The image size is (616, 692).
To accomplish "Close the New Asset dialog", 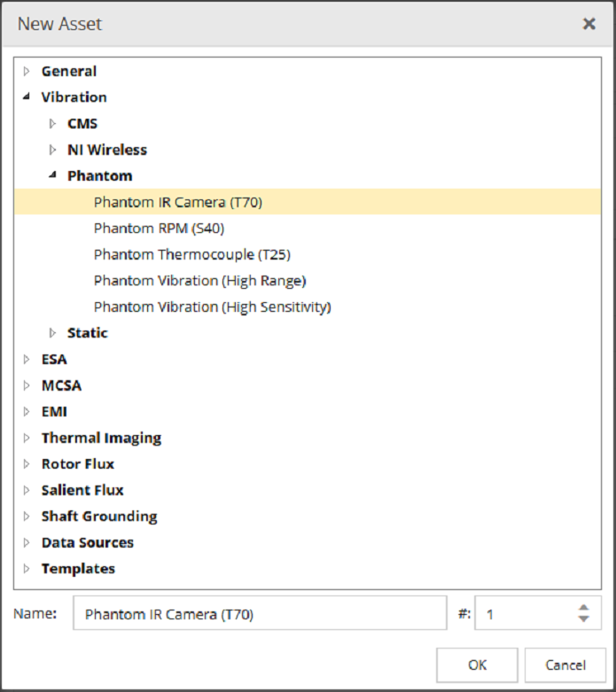I will coord(589,24).
